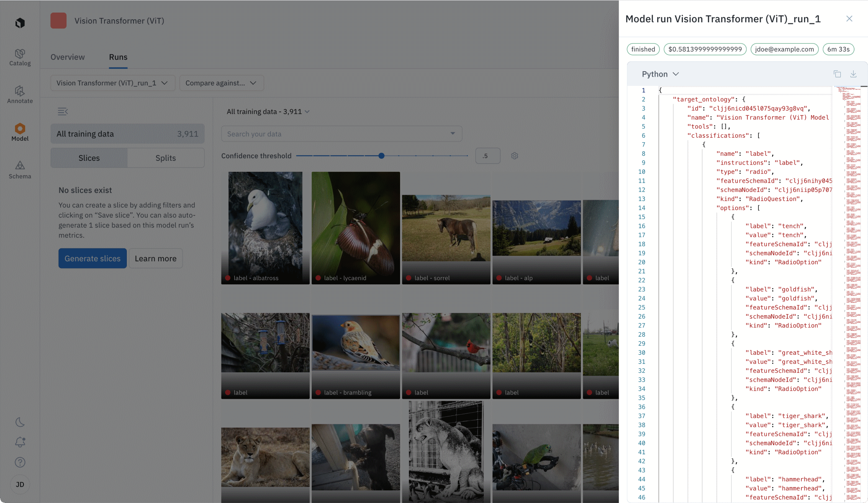Open the Schema section in sidebar

click(20, 170)
